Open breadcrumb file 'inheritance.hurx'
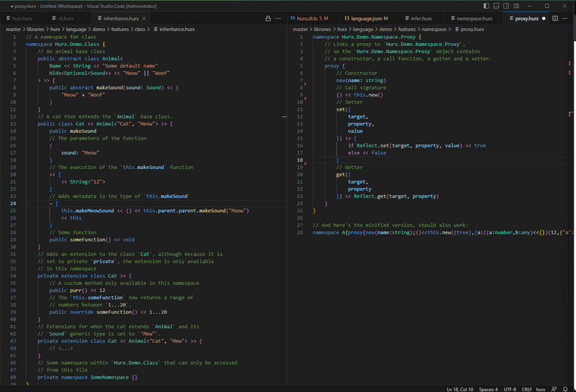Viewport: 576px width, 392px height. 174,29
